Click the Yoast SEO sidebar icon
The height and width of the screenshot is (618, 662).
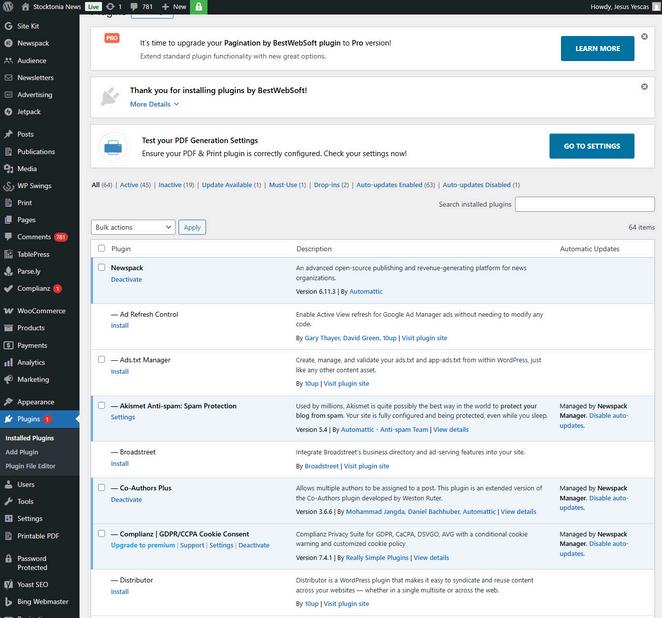[x=8, y=585]
